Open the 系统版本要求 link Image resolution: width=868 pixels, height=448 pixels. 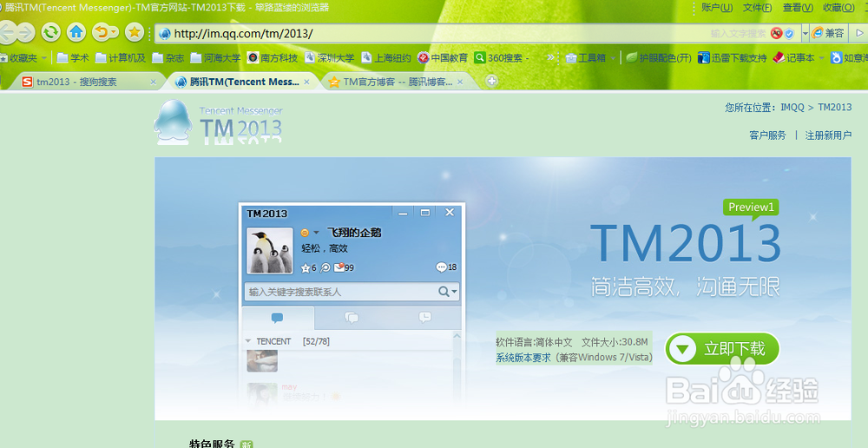click(x=523, y=358)
